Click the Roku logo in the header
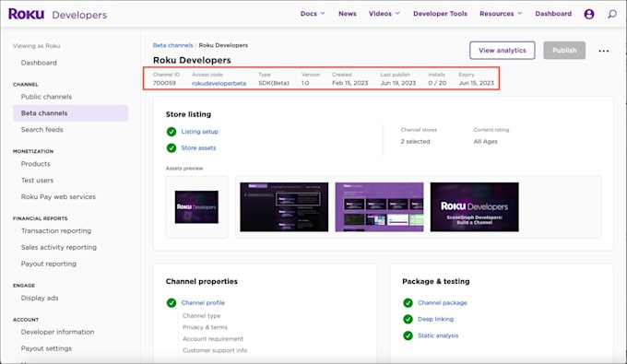The height and width of the screenshot is (364, 627). (x=27, y=14)
